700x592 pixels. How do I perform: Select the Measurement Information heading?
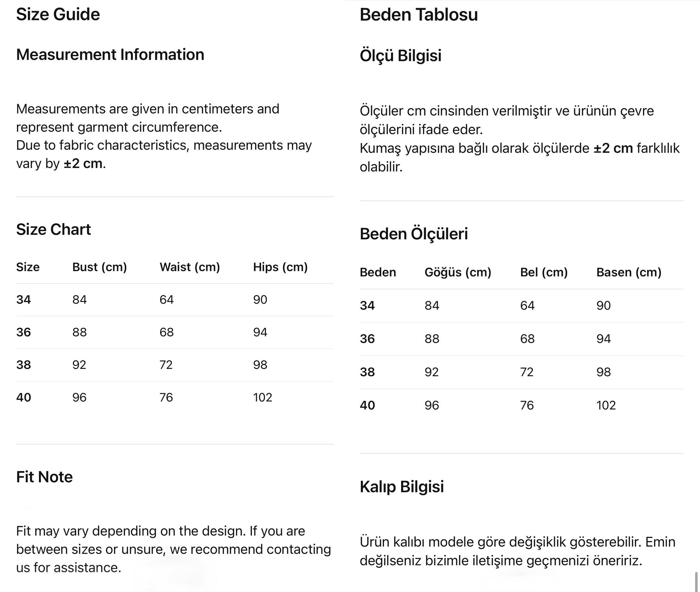point(110,54)
